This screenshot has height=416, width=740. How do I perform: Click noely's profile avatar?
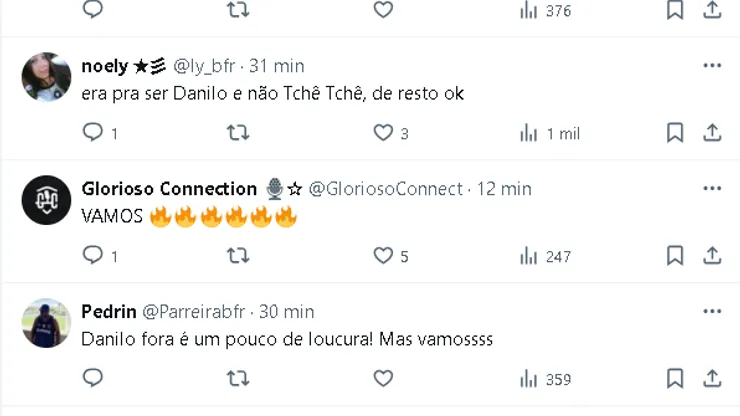tap(46, 77)
